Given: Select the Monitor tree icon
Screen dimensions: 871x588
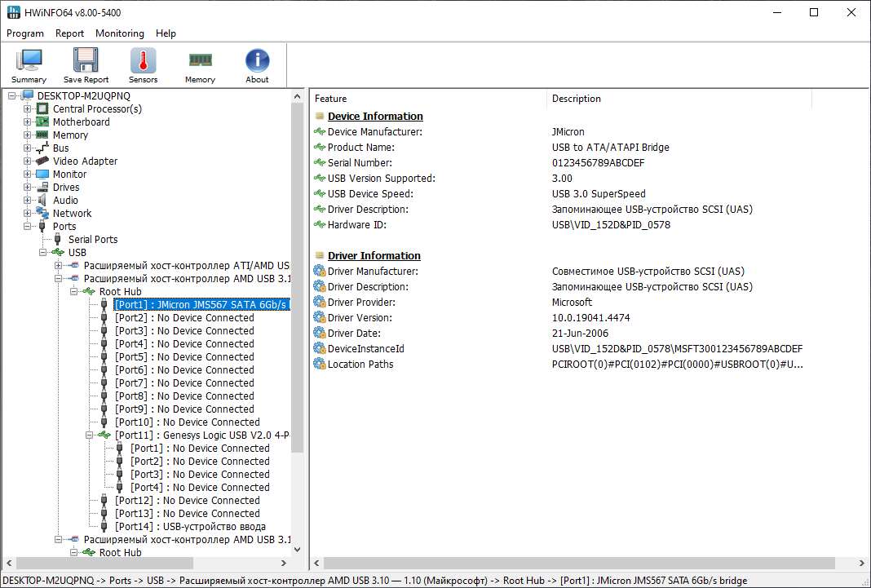Looking at the screenshot, I should coord(42,174).
